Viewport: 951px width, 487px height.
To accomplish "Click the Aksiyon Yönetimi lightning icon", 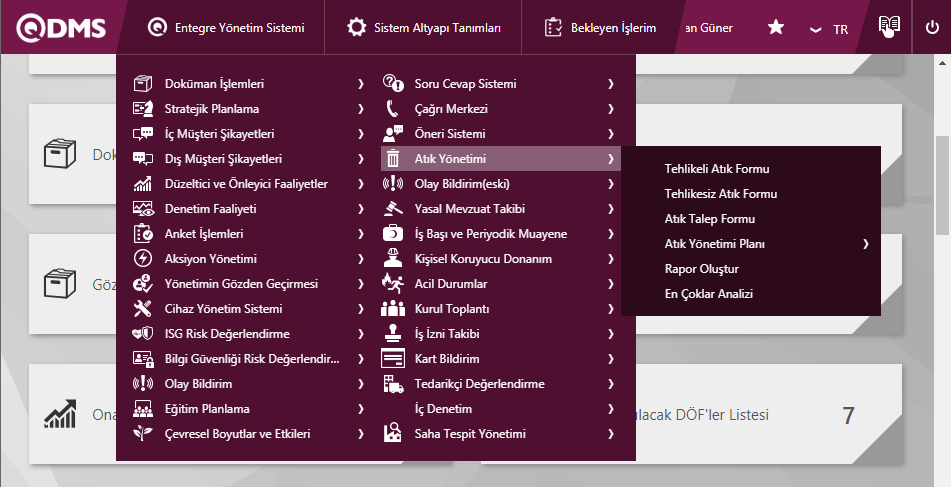I will [x=143, y=259].
